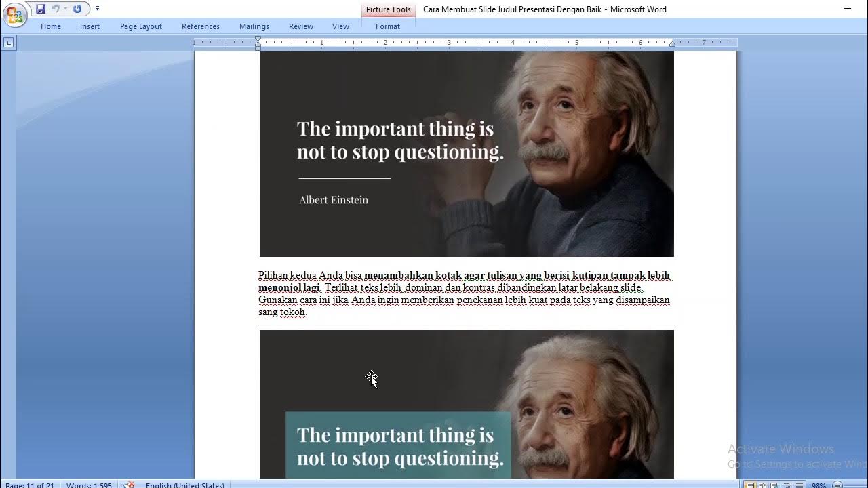Screen dimensions: 868x488
Task: Click the zoom out minus button
Action: click(837, 485)
